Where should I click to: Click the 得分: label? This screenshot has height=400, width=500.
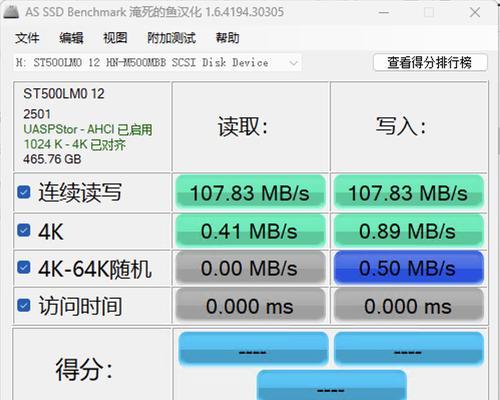click(84, 369)
